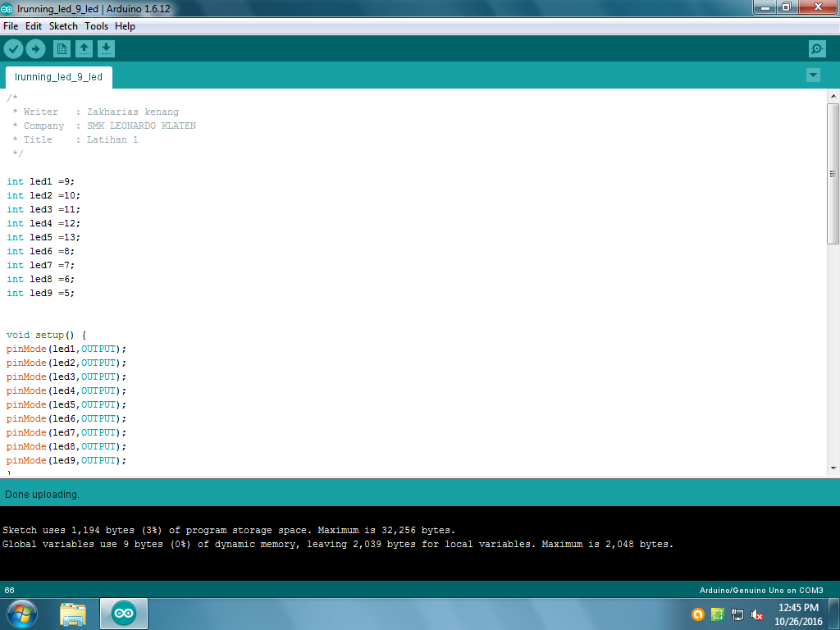Select the lrunning_led_9_led sketch tab
The image size is (840, 630).
pyautogui.click(x=58, y=77)
